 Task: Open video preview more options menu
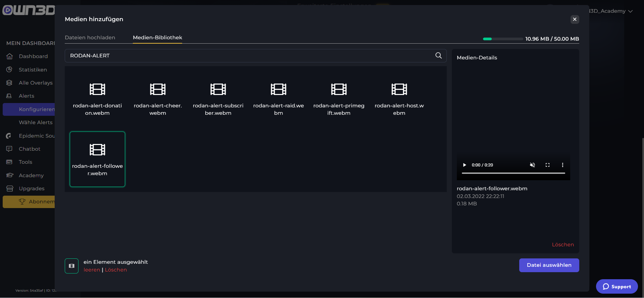pos(562,165)
